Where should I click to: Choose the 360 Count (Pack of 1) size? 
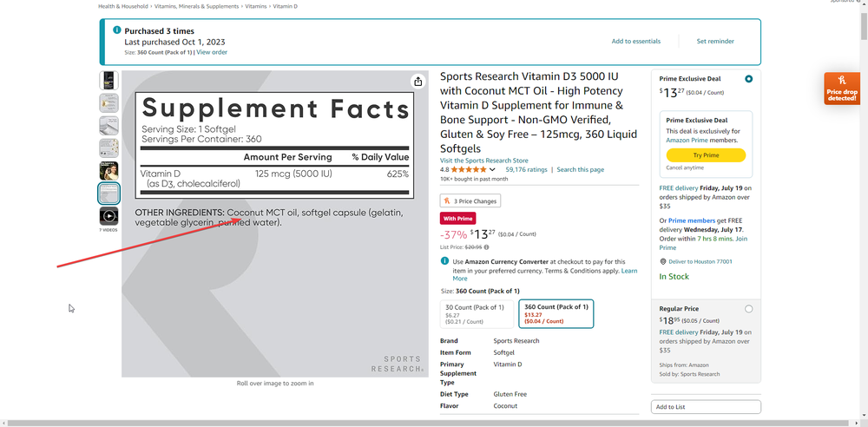[556, 314]
